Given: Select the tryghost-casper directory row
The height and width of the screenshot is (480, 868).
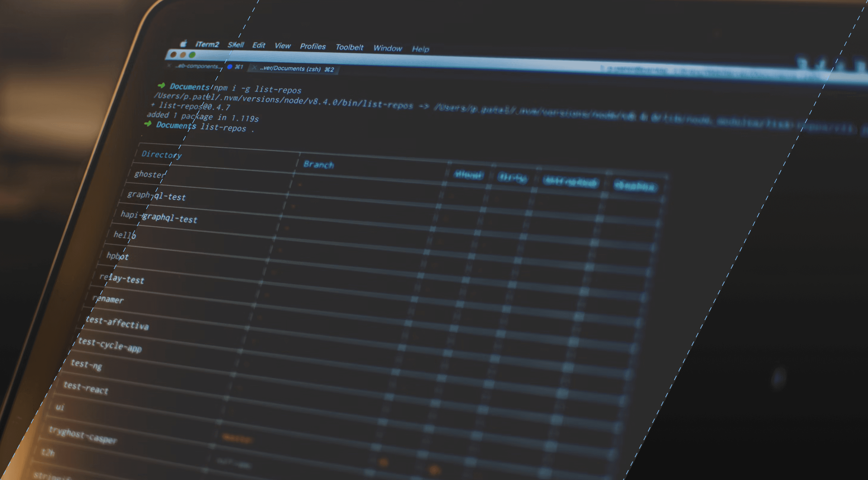Looking at the screenshot, I should (x=83, y=435).
